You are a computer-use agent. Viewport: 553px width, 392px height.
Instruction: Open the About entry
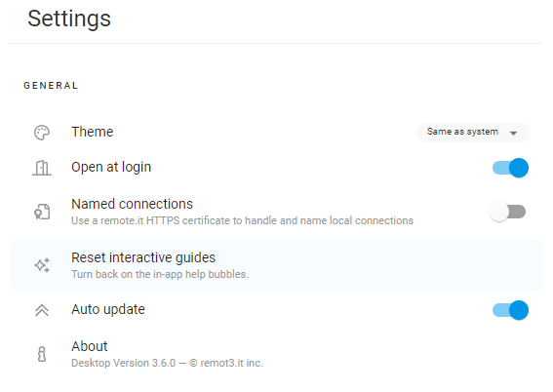277,354
